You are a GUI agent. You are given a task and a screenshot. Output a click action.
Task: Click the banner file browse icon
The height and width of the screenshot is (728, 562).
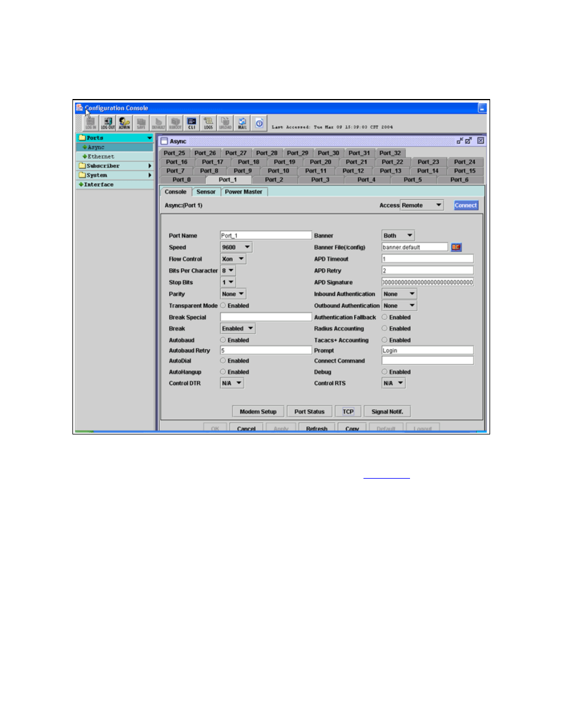(457, 247)
